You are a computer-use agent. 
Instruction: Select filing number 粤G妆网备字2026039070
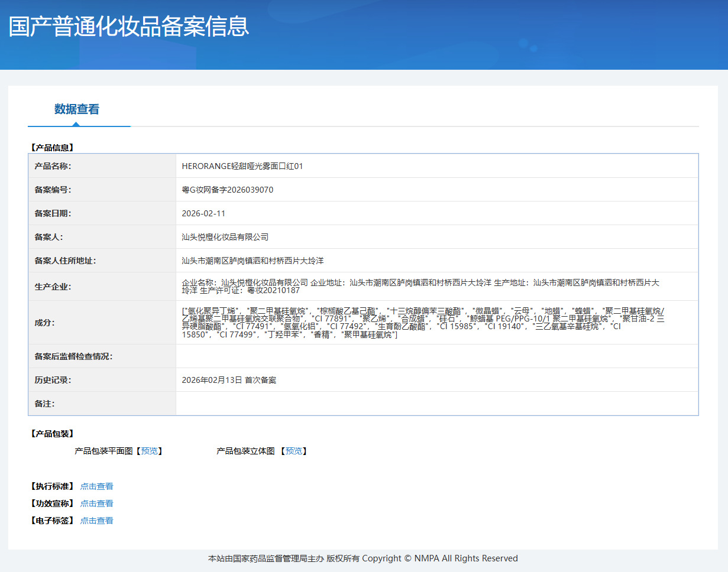coord(228,190)
